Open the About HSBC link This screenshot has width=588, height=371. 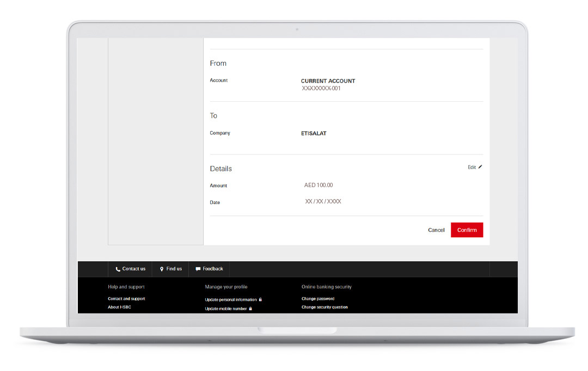click(x=120, y=307)
